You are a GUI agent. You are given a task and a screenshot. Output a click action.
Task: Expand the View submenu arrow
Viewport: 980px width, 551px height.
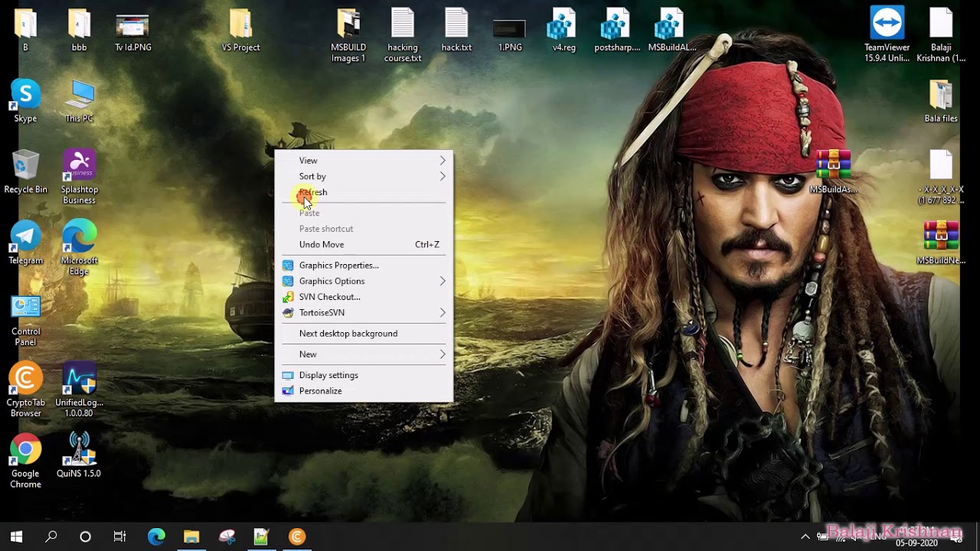pyautogui.click(x=443, y=161)
